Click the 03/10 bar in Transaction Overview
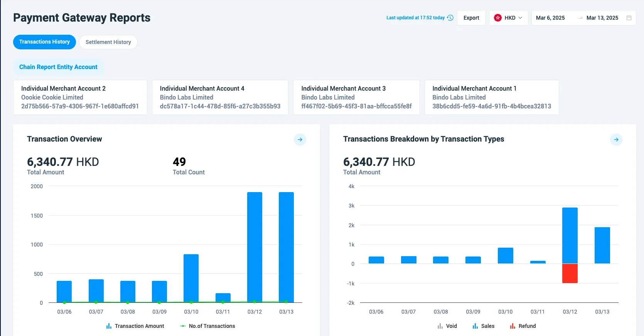 coord(191,278)
